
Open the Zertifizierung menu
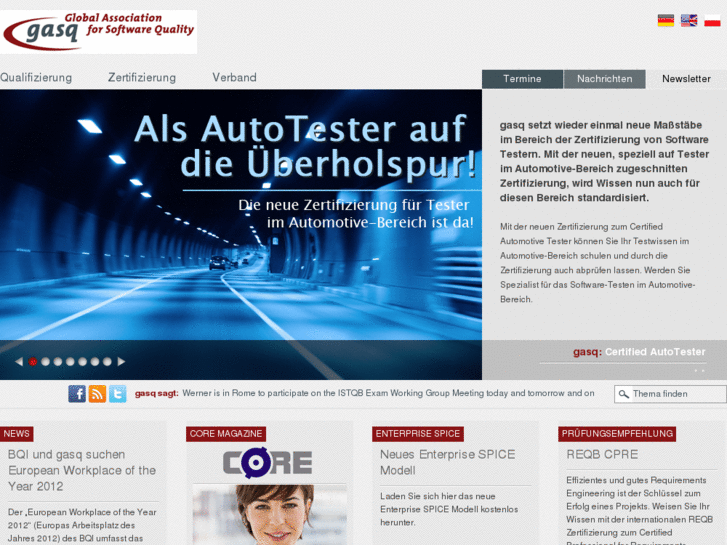click(142, 77)
